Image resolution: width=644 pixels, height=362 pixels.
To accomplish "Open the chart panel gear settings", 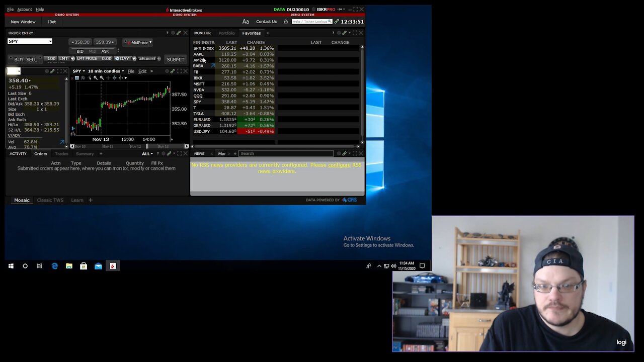I will coord(167,71).
